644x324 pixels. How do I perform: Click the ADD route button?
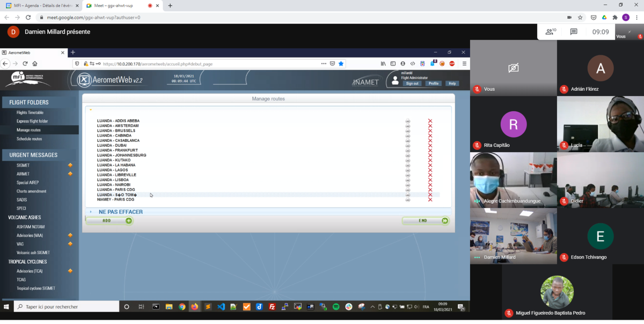(109, 221)
